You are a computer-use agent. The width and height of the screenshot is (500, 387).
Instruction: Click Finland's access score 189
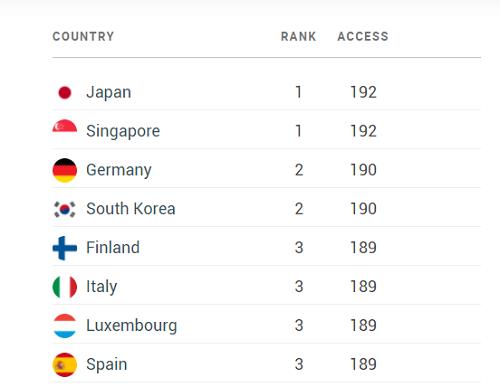(363, 248)
